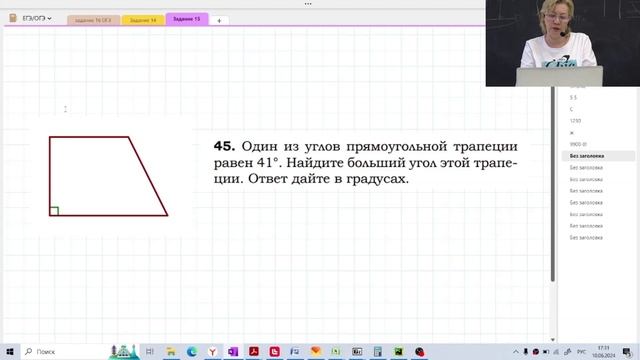The height and width of the screenshot is (360, 640).
Task: Open the "ж" page in page list
Action: point(572,133)
